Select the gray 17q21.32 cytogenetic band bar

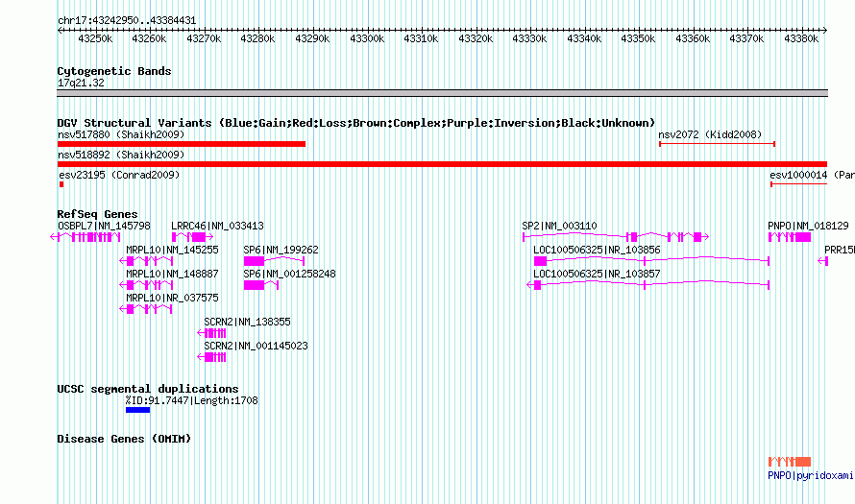(442, 93)
